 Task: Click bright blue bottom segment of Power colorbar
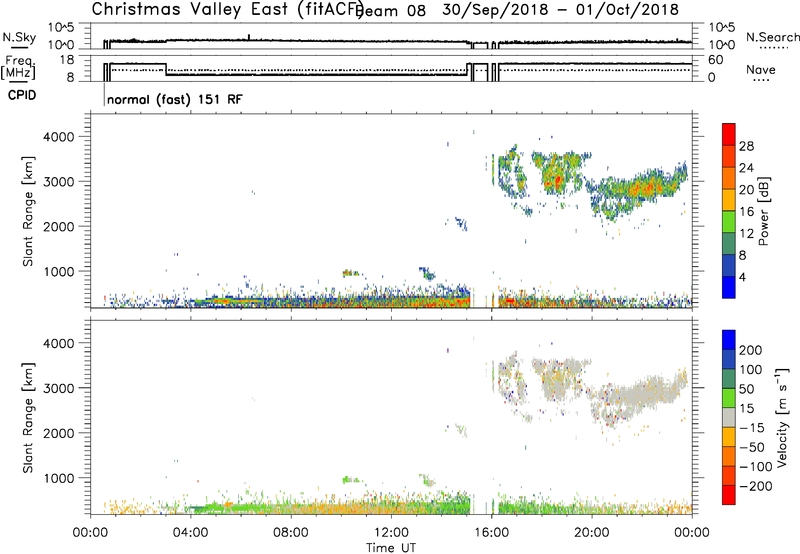coord(729,287)
